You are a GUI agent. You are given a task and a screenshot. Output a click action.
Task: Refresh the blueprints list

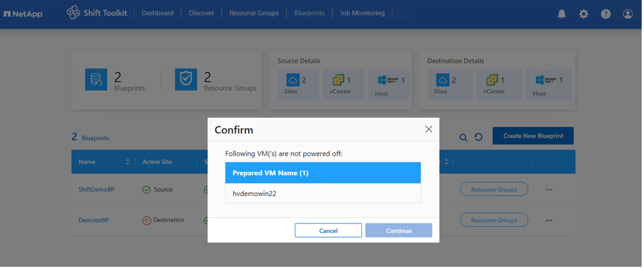tap(478, 137)
